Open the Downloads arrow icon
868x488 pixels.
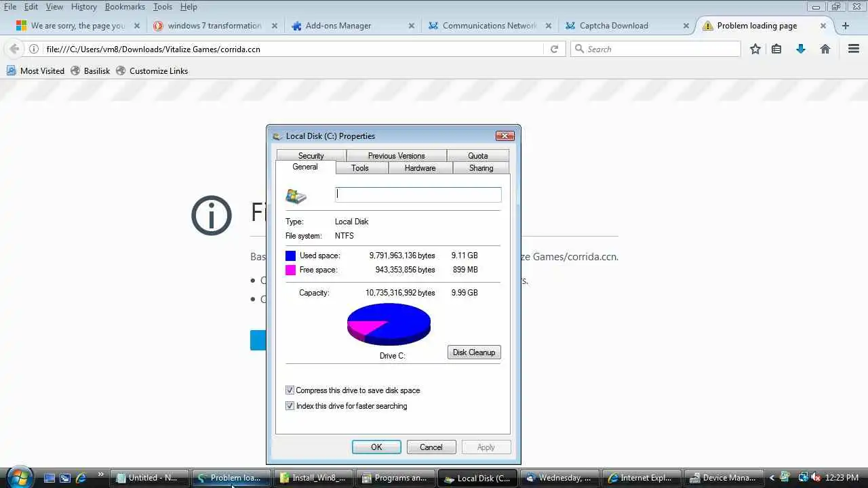[x=801, y=49]
